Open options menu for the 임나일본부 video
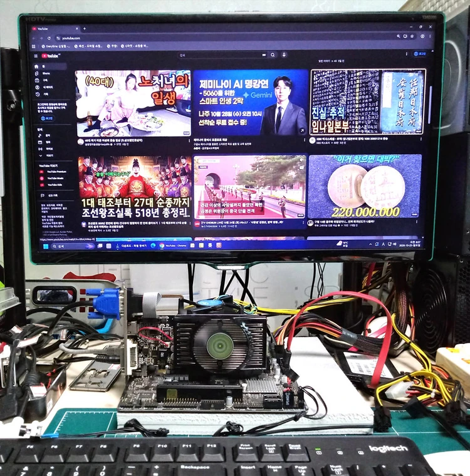Viewport: 470px width, 476px height. (421, 139)
